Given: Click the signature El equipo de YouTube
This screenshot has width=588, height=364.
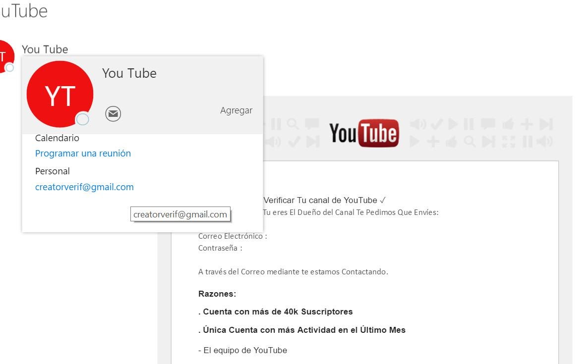Looking at the screenshot, I should (242, 350).
